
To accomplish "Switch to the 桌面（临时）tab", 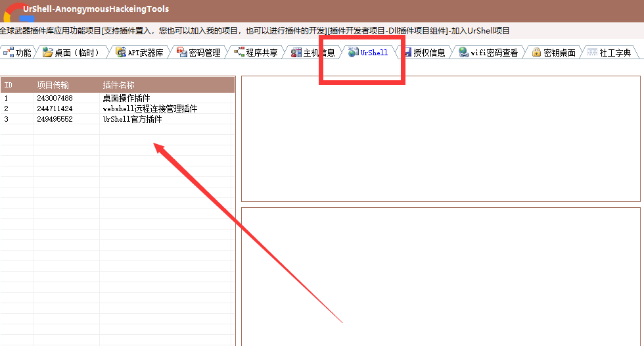I will pos(72,53).
